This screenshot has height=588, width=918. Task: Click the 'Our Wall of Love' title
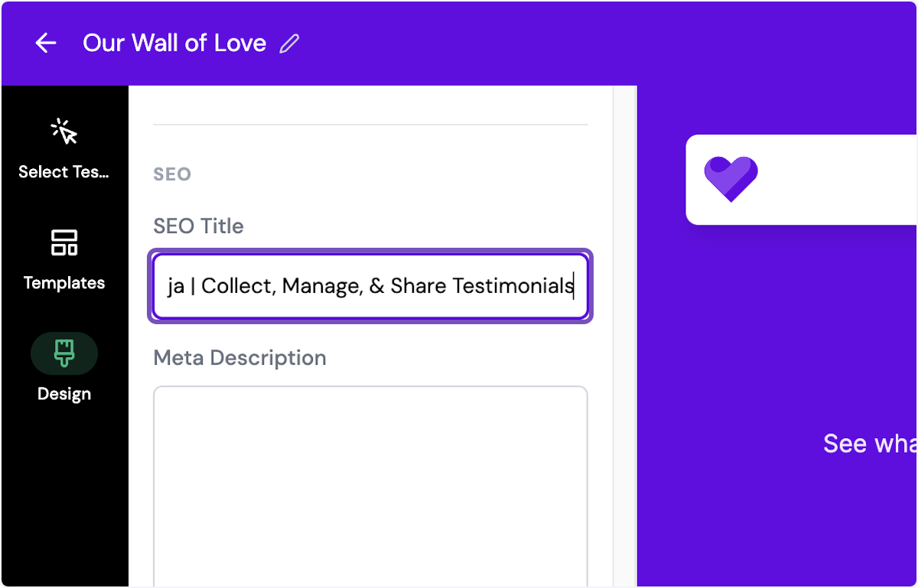174,43
